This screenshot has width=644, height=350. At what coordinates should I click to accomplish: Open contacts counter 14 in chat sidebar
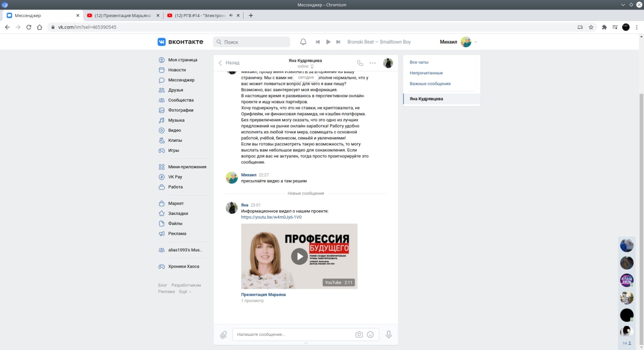pos(627,343)
